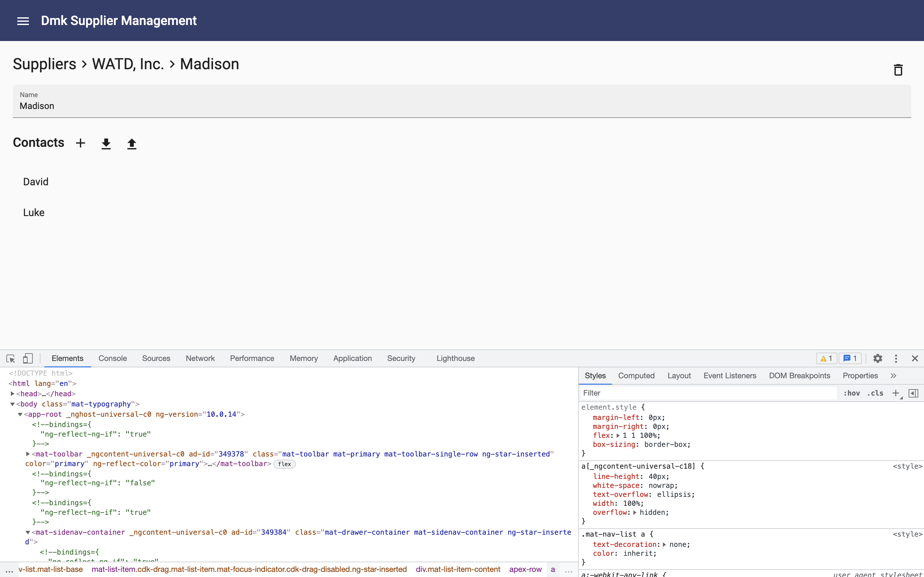
Task: Select the Elements tab in DevTools
Action: pyautogui.click(x=67, y=358)
